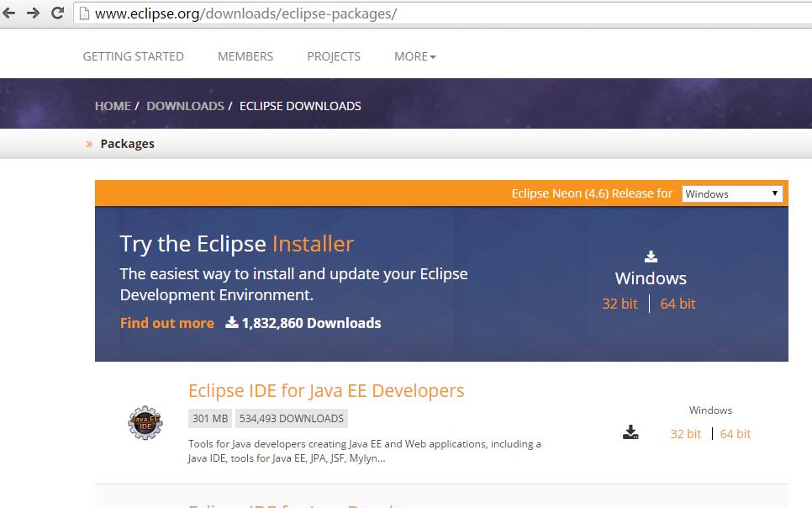Click the download icon beside 1,832,860 Downloads
The width and height of the screenshot is (812, 508).
click(x=231, y=322)
